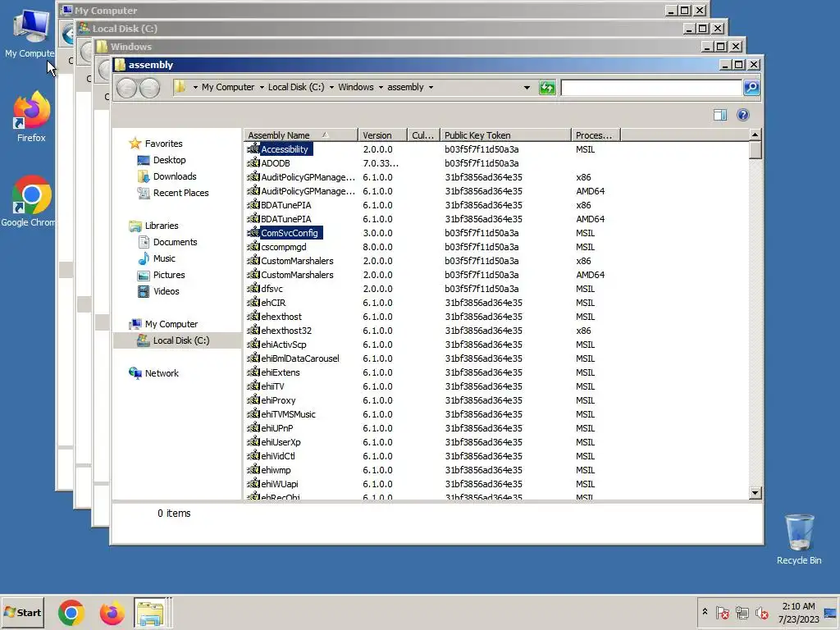Viewport: 840px width, 630px height.
Task: Open the Start menu
Action: 22,612
